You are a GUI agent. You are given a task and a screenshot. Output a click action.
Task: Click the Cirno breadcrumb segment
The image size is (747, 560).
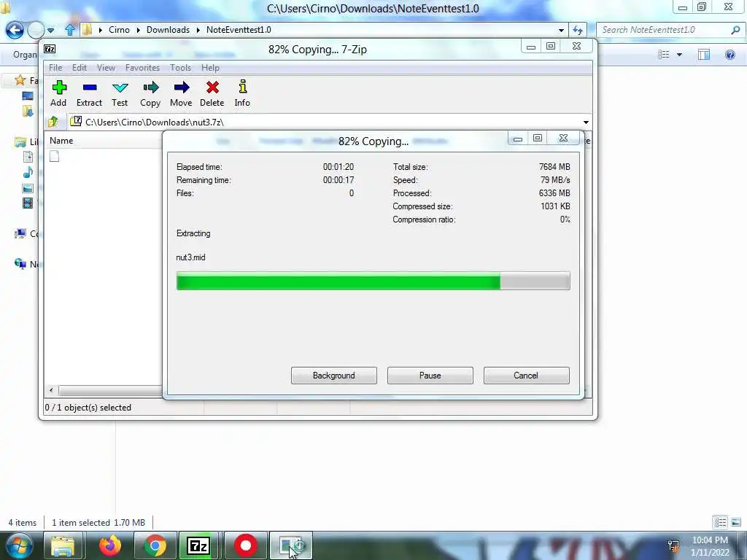click(119, 30)
